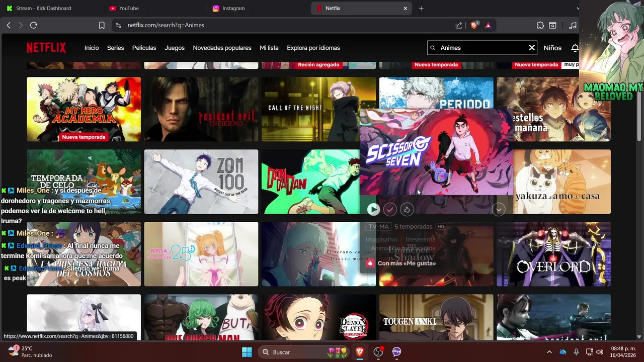
Task: Open El verano en que Hikaru murió thumbnail
Action: click(310, 254)
